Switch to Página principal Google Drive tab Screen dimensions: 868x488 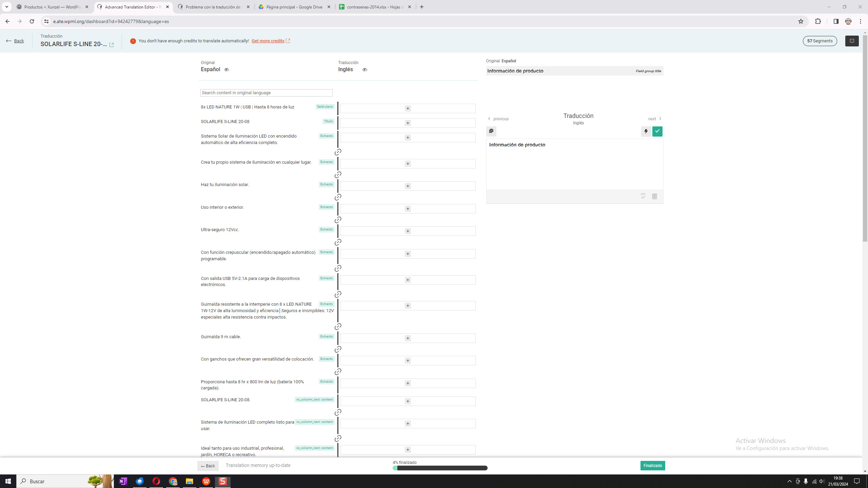294,7
